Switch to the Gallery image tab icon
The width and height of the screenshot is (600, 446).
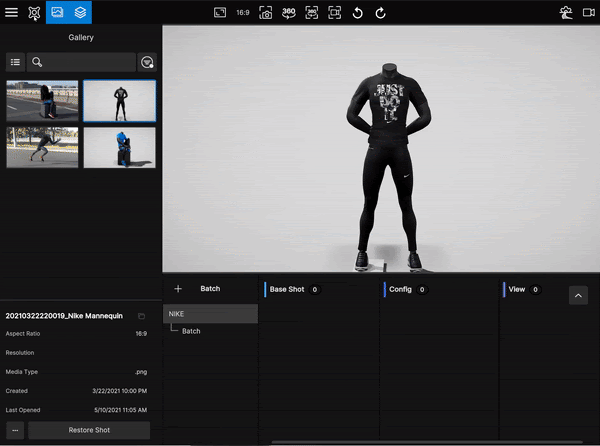pyautogui.click(x=57, y=12)
